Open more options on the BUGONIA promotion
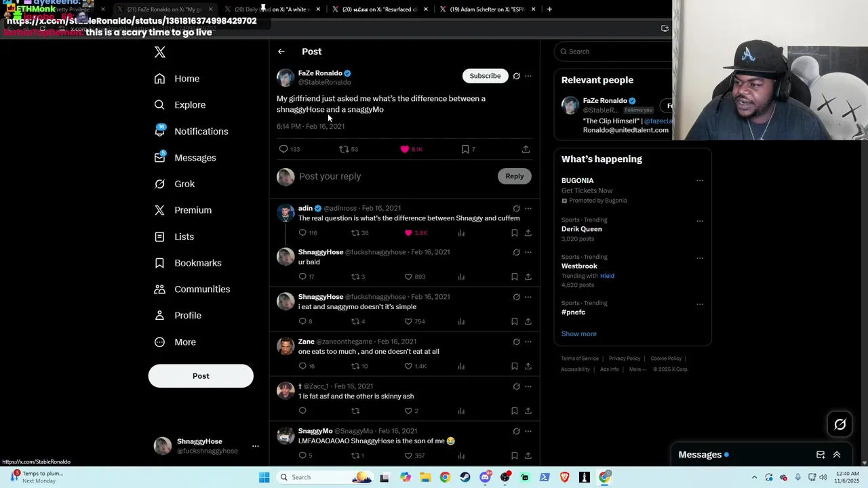Image resolution: width=868 pixels, height=488 pixels. (700, 180)
